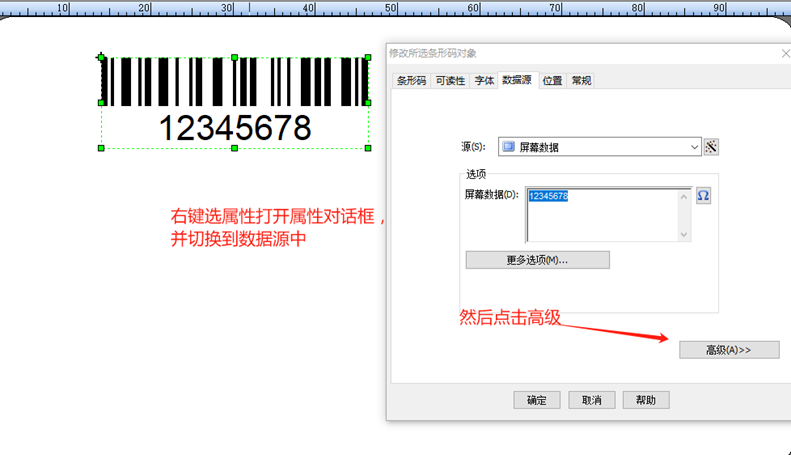Close the barcode properties dialog

click(785, 53)
